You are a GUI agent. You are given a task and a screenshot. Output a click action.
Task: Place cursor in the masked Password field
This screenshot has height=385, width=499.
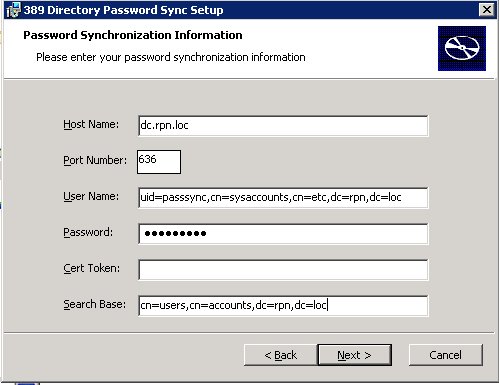[283, 234]
